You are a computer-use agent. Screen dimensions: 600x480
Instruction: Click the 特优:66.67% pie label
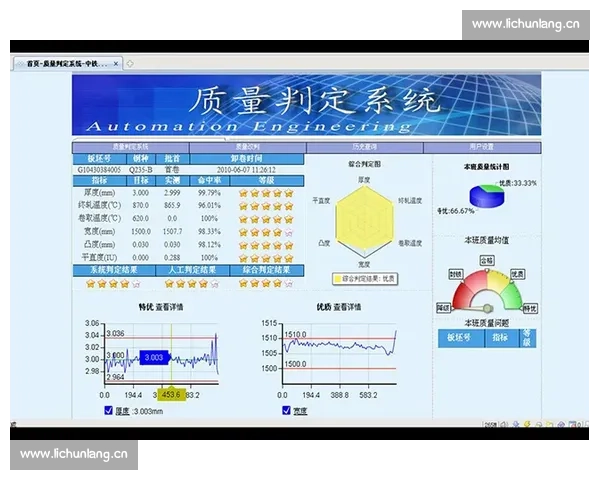456,211
